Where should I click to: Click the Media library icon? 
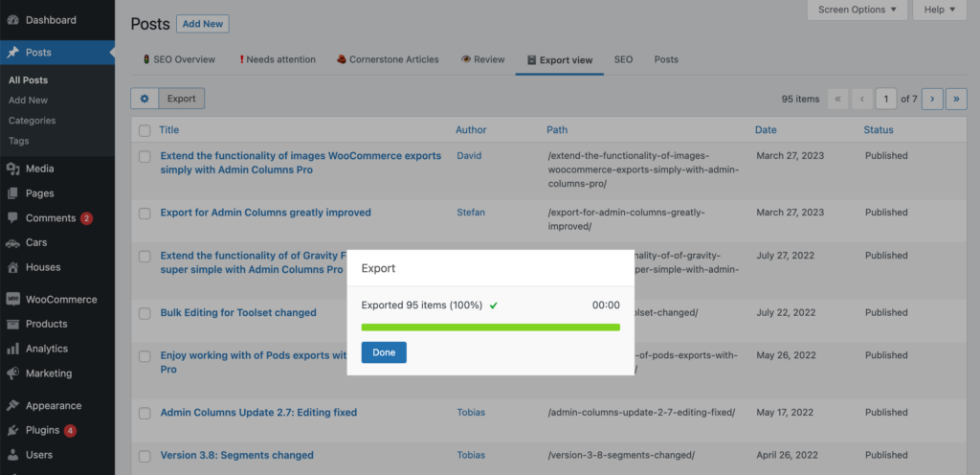click(x=12, y=169)
